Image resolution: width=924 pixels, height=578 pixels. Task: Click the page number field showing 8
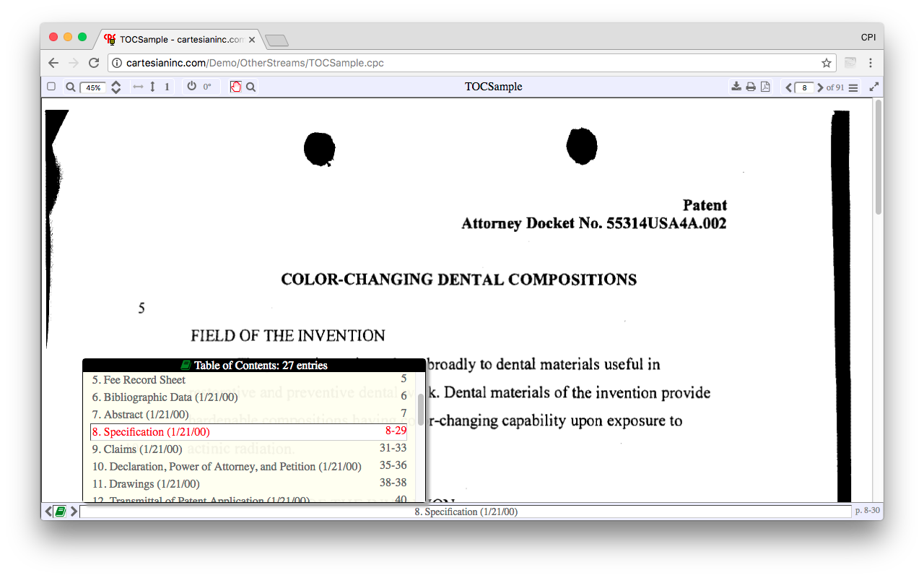point(804,87)
